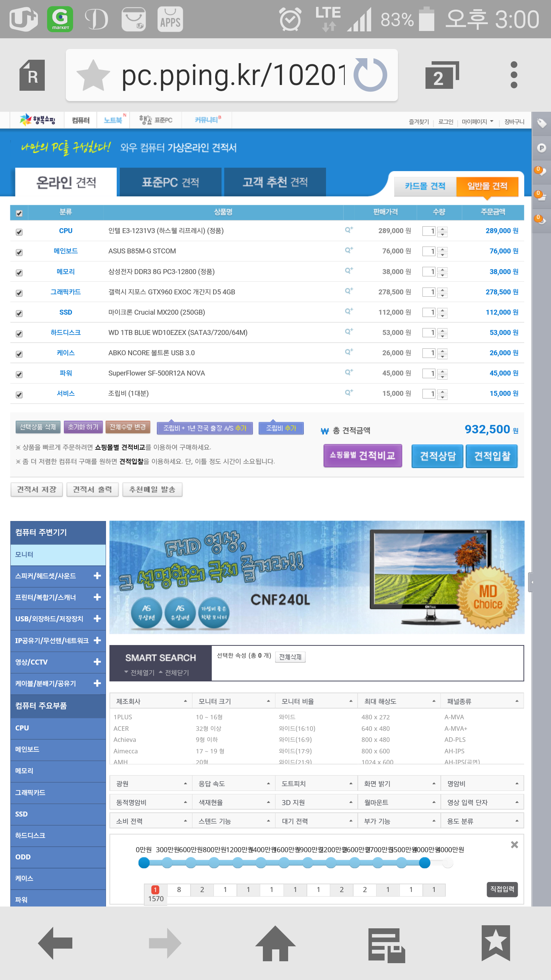Select 카드몰 견적 tab
Screen dimensions: 551x980
tap(425, 186)
